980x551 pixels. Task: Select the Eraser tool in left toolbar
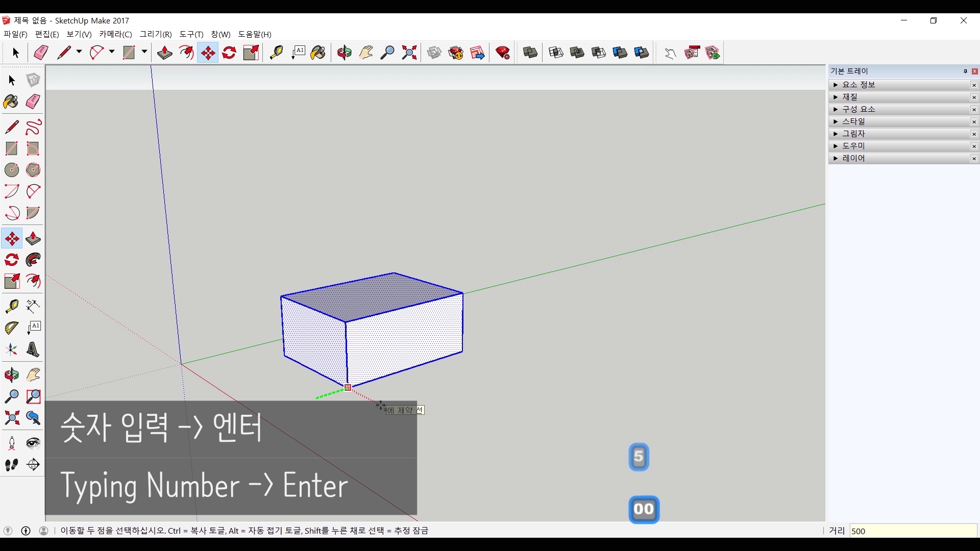click(33, 102)
